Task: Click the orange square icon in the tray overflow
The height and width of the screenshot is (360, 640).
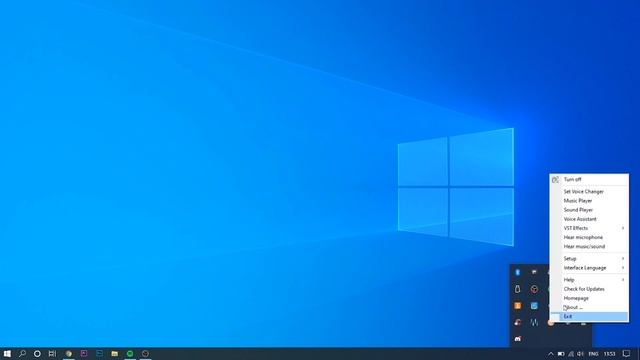Action: (x=518, y=306)
